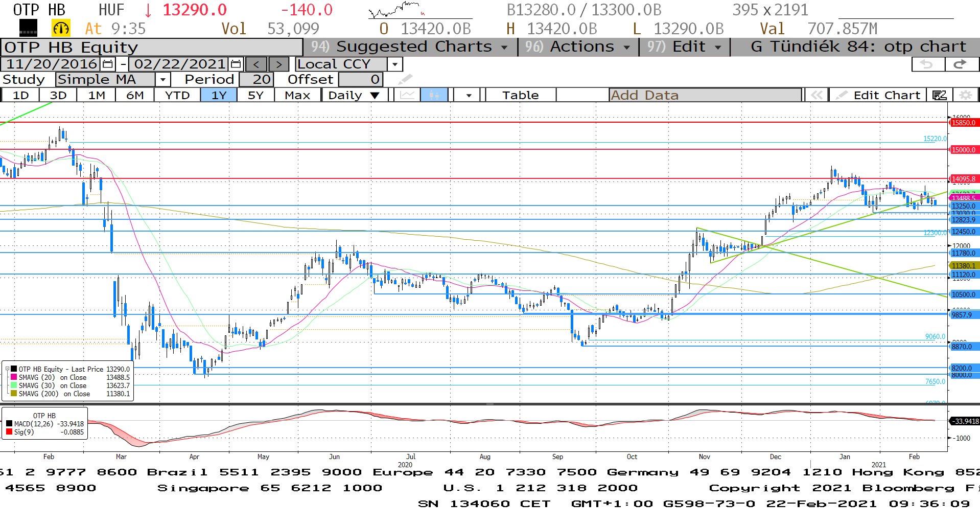Click the G Tündiék 84: otp chart title
The width and height of the screenshot is (980, 524).
pyautogui.click(x=858, y=47)
